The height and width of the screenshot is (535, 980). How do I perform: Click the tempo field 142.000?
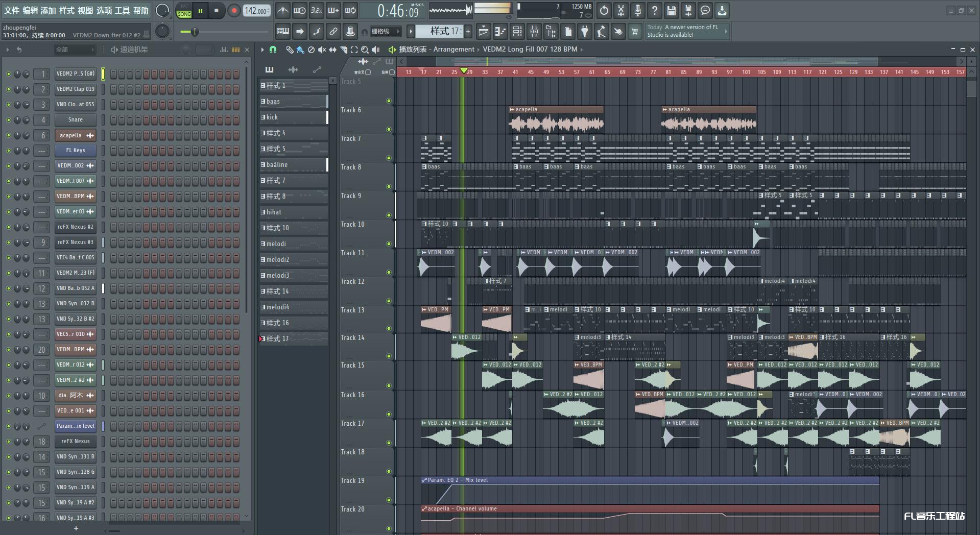257,11
